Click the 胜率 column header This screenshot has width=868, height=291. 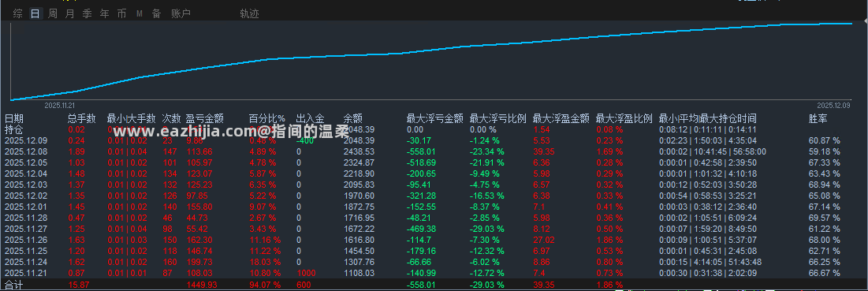tap(819, 118)
